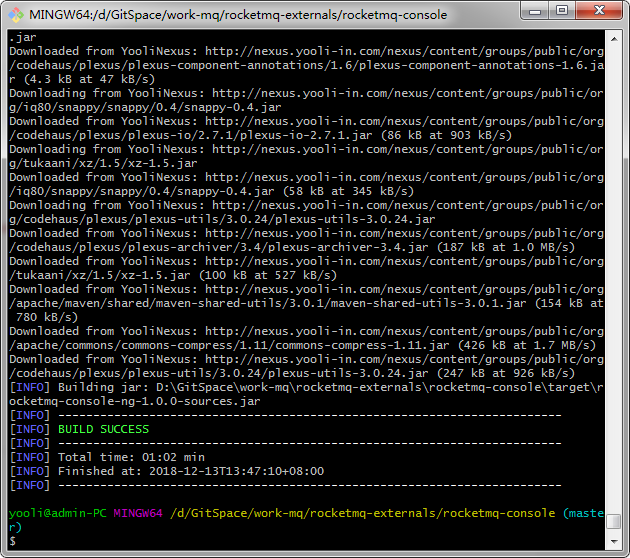The width and height of the screenshot is (630, 558).
Task: Click the 'xz-1.5.jar (100 kB at 527 kB/s)' line
Action: click(173, 275)
